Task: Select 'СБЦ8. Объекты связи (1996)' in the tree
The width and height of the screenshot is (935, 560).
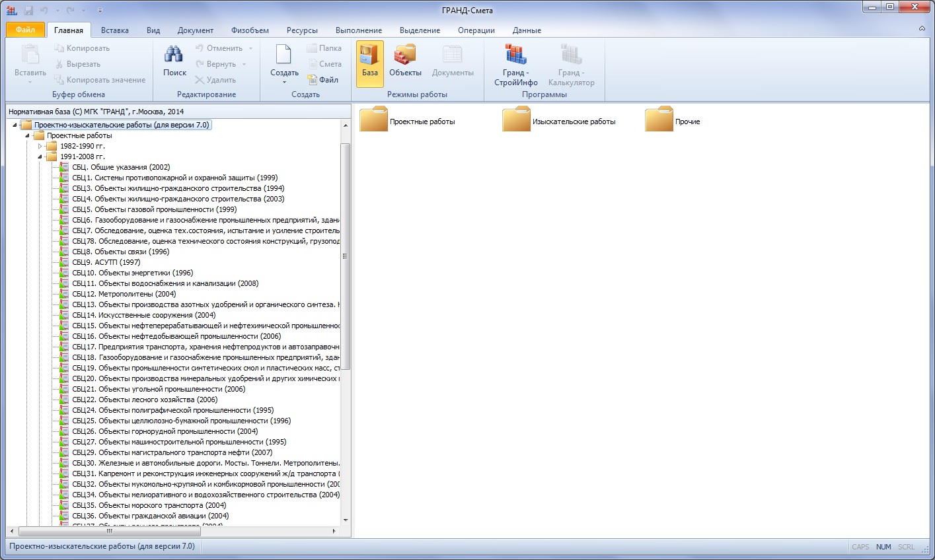Action: tap(121, 252)
